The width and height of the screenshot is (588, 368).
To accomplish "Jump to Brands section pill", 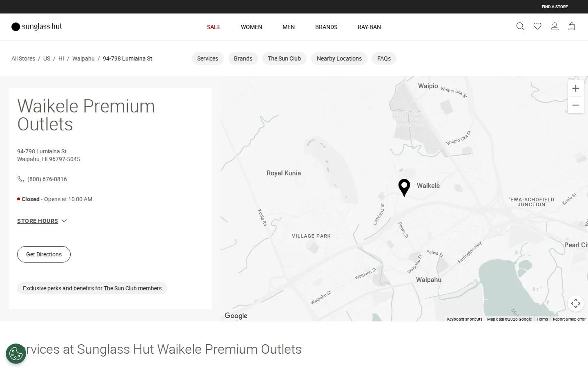I will coord(243,58).
